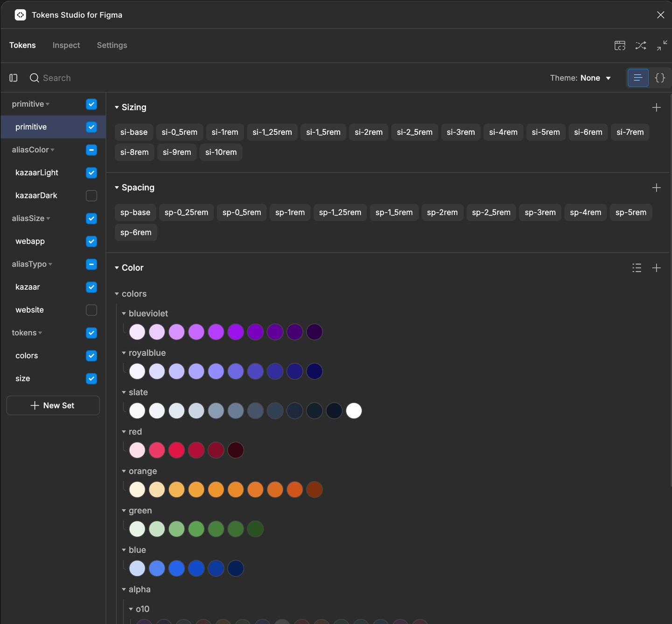Collapse the slate color group
Viewport: 672px width, 624px height.
124,393
